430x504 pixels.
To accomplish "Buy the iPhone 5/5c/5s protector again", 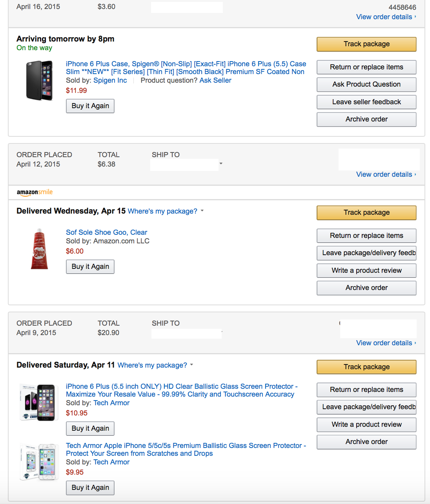I will (x=90, y=488).
